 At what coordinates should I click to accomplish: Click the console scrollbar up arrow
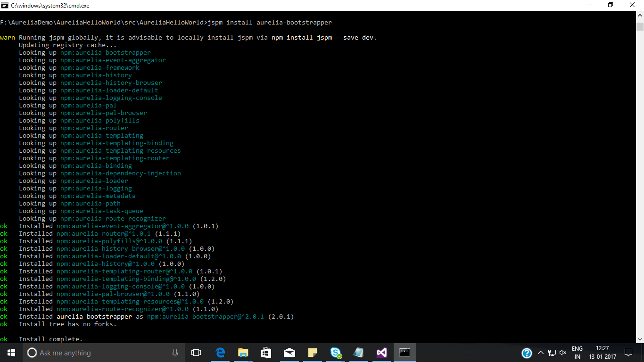(x=640, y=16)
